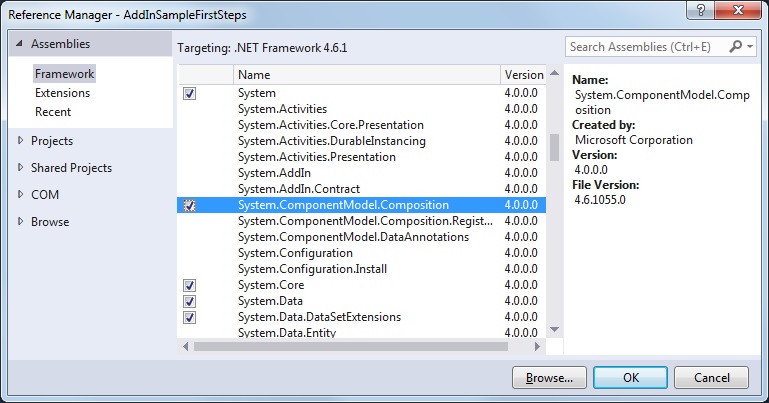Screen dimensions: 769x403
Task: Select the System.AddIn.Contract row
Action: tap(361, 189)
